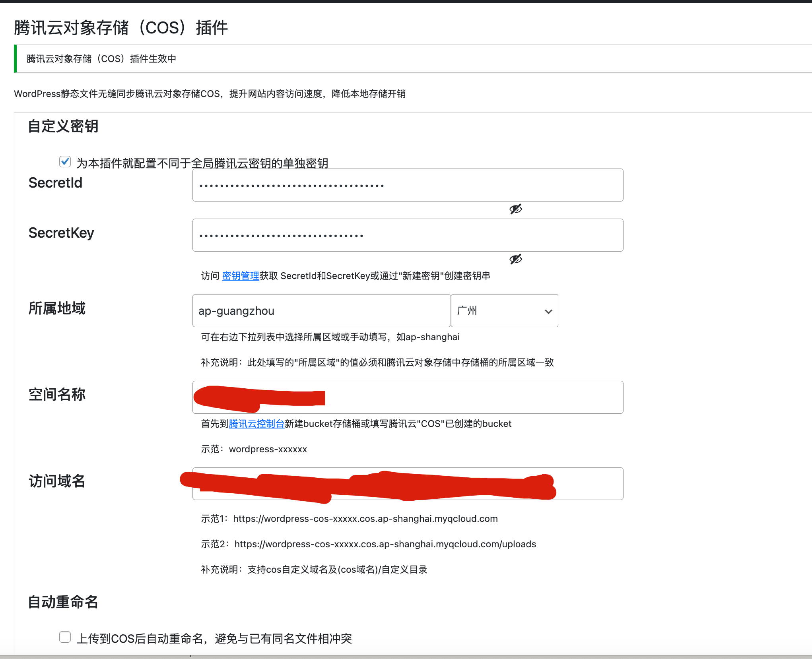Viewport: 812px width, 659px height.
Task: Open the 密钥管理 link
Action: [x=239, y=276]
